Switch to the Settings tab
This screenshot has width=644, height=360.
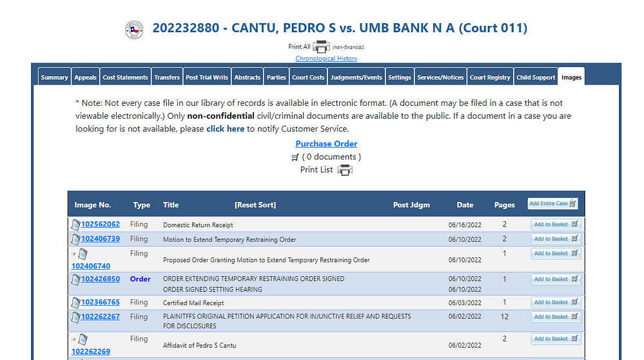(399, 77)
